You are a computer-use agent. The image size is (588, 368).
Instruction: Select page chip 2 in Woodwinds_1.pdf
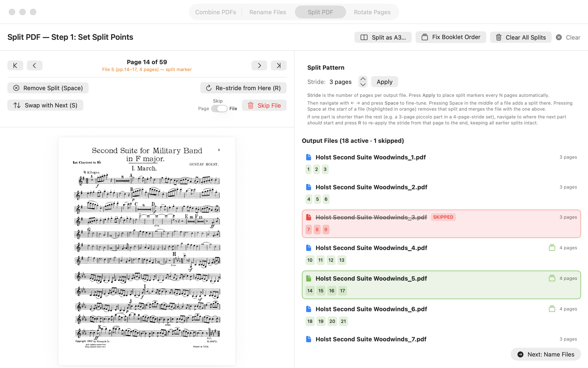coord(316,169)
